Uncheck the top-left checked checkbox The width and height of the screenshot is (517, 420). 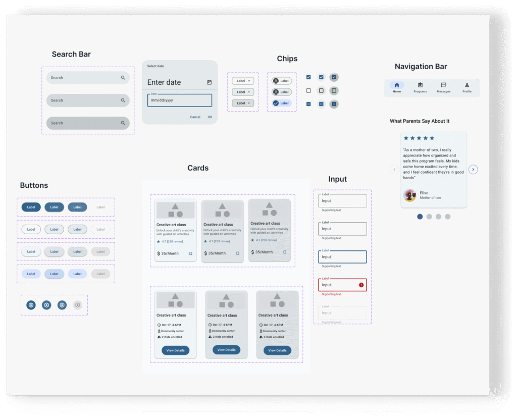click(x=308, y=77)
